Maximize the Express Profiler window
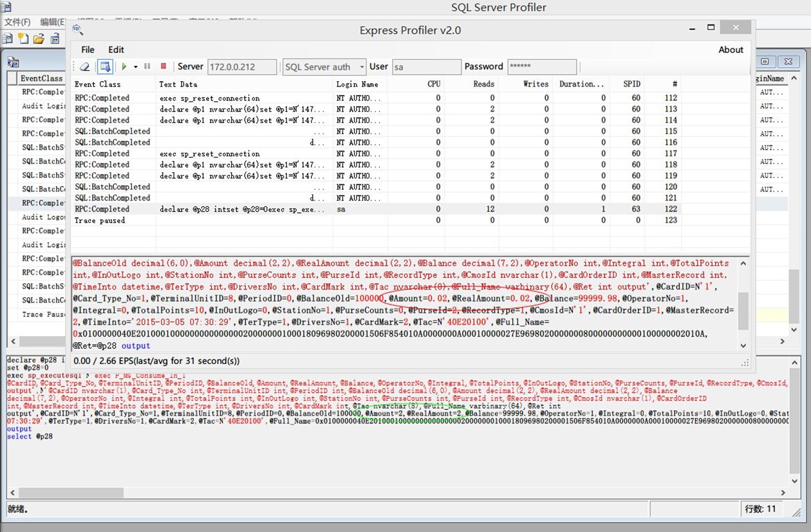Viewport: 811px width, 532px height. click(710, 27)
